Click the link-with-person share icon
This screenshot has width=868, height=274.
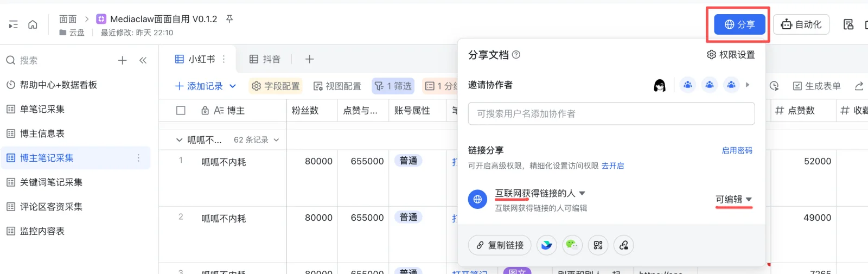click(x=624, y=245)
